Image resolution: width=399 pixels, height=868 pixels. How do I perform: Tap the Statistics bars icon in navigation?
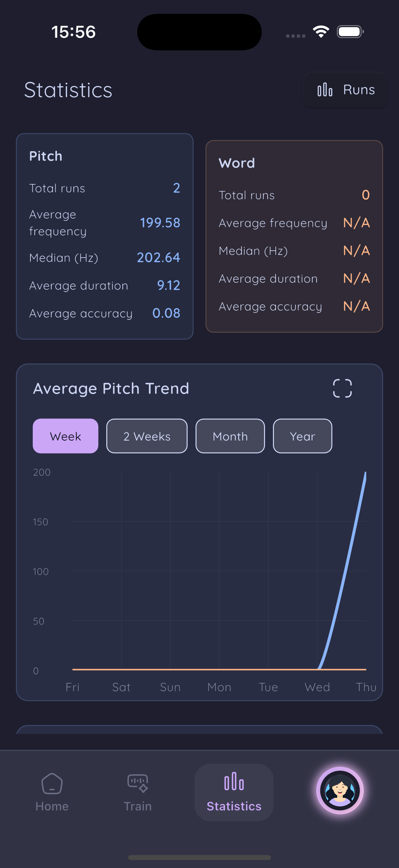point(234,781)
